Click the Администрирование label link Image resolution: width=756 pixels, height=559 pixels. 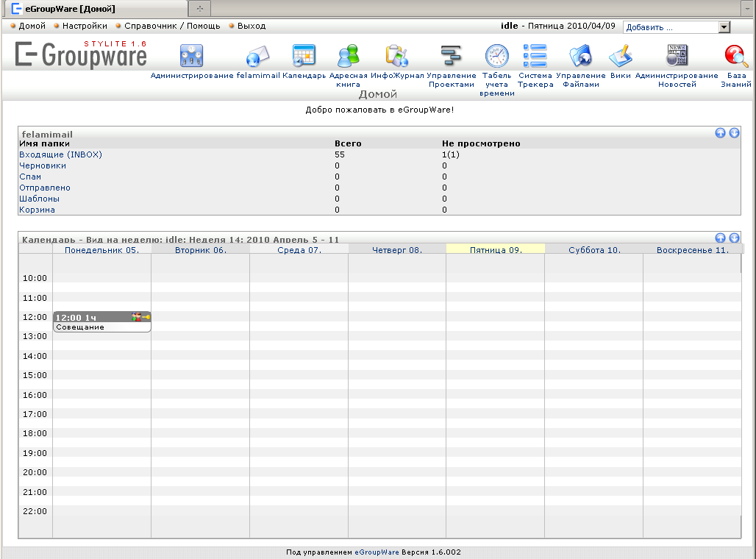click(x=192, y=75)
